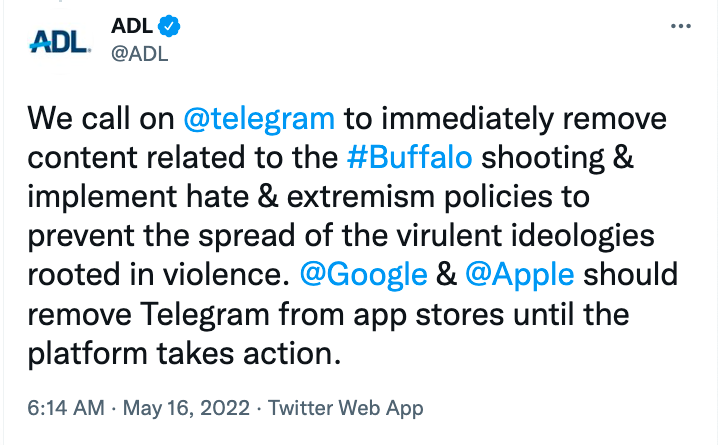Click the 6:14 AM timestamp
Viewport: 718px width, 445px height.
click(66, 408)
